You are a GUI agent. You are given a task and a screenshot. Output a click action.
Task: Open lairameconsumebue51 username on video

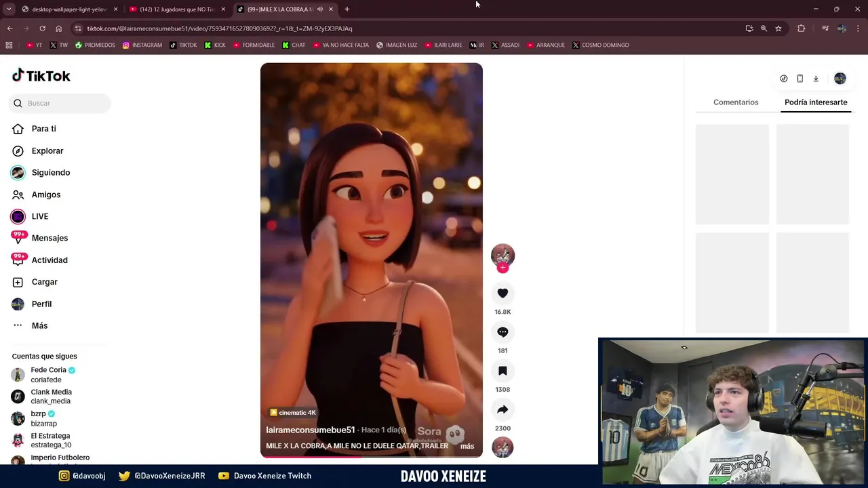click(311, 430)
